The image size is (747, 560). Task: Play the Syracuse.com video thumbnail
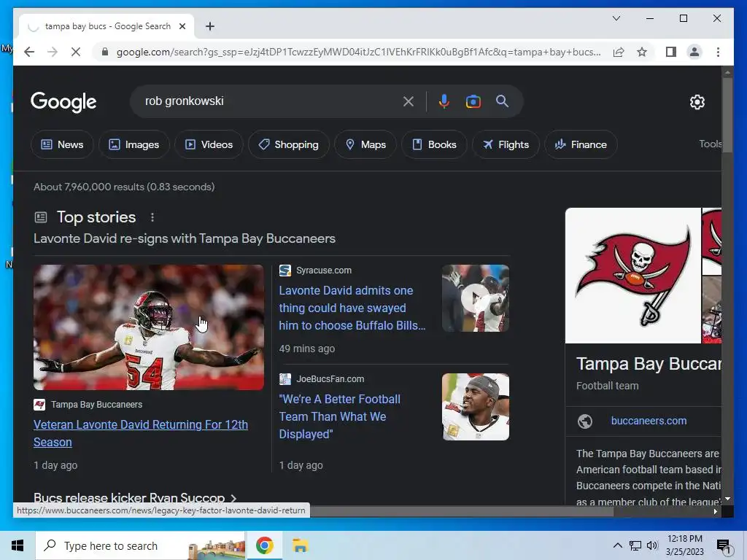click(476, 298)
